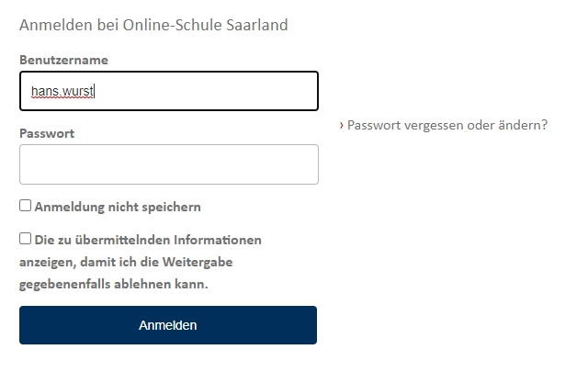Place the cursor on the hans.wurst text
The height and width of the screenshot is (372, 588).
(x=62, y=91)
